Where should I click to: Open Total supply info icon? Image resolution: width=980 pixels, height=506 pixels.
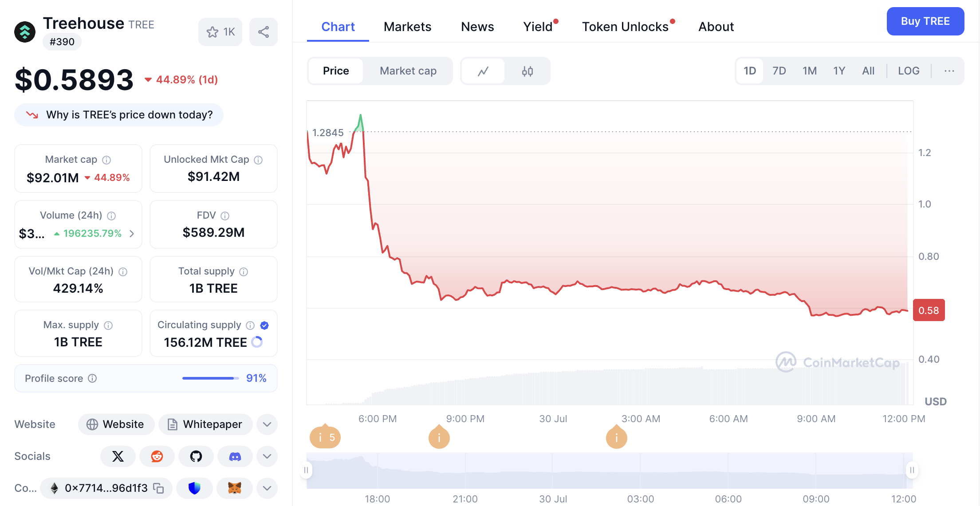click(244, 272)
